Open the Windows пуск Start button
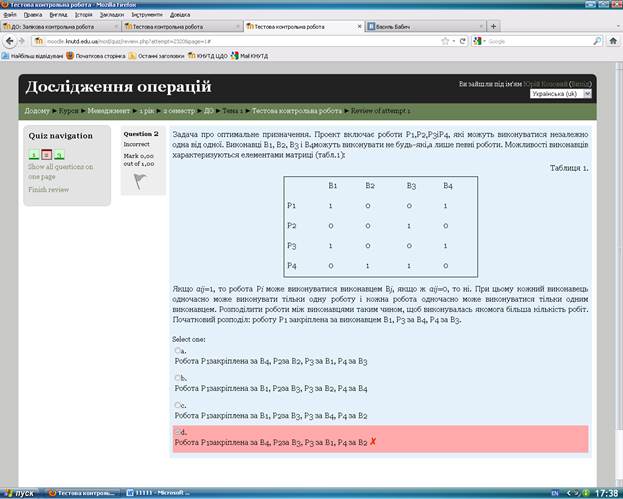The width and height of the screenshot is (623, 499). (20, 493)
